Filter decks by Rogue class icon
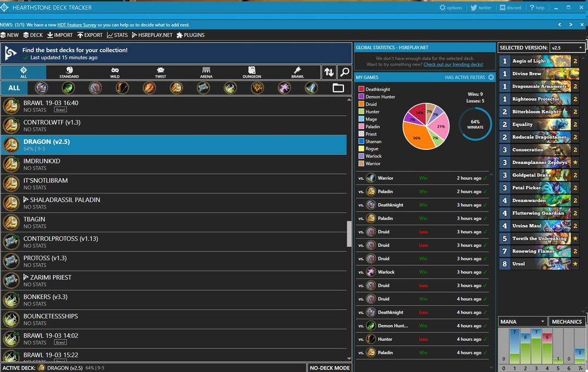Viewport: 588px width, 372px height. pyautogui.click(x=230, y=88)
